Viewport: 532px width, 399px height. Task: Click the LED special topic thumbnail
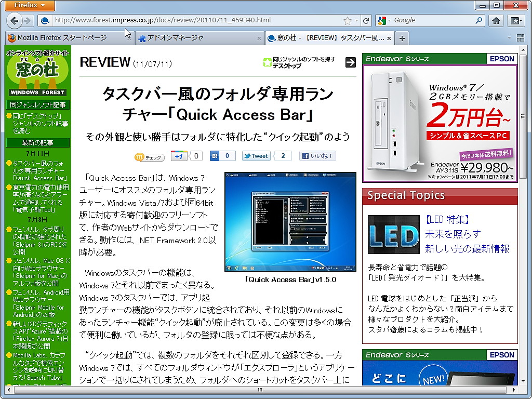[394, 234]
